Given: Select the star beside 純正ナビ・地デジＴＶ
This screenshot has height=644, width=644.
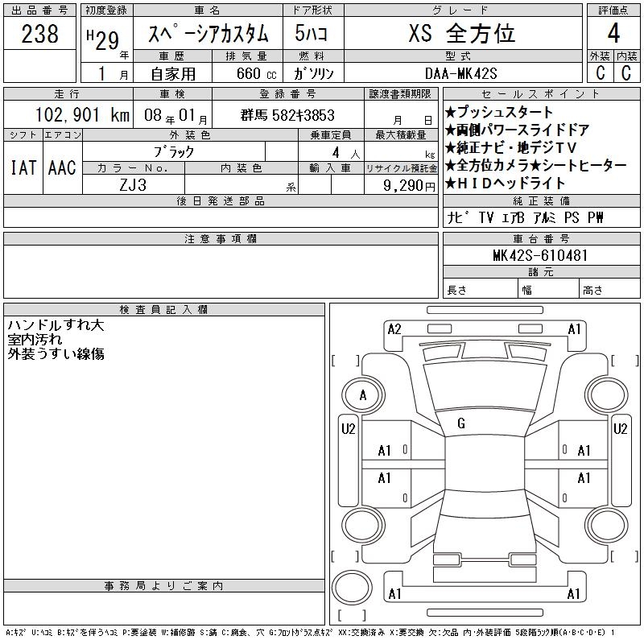Looking at the screenshot, I should [x=450, y=148].
